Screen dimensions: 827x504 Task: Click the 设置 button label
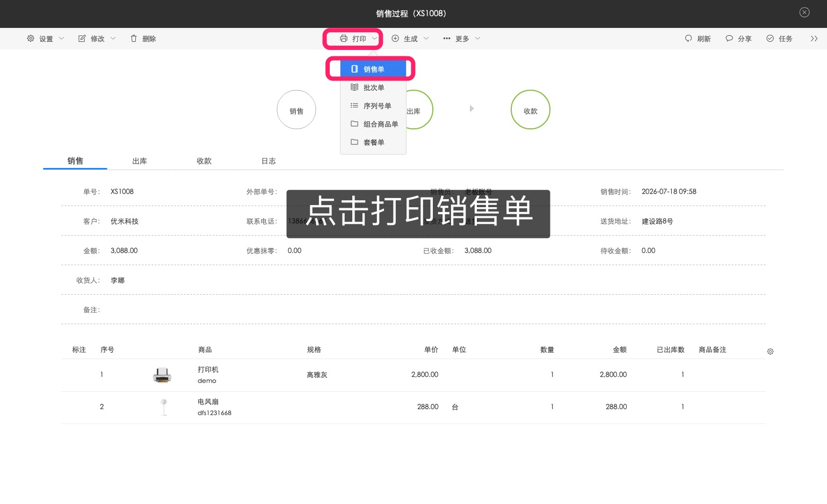coord(46,39)
